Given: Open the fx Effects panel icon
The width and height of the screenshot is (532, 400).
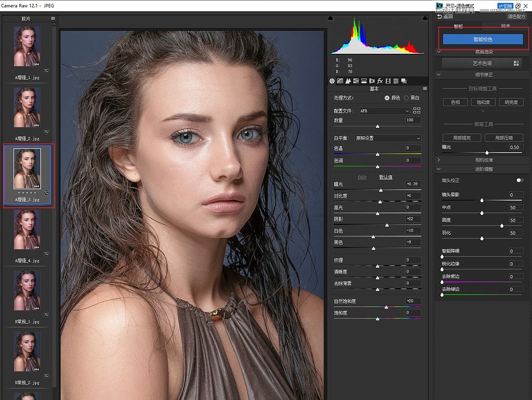Looking at the screenshot, I should (x=380, y=81).
